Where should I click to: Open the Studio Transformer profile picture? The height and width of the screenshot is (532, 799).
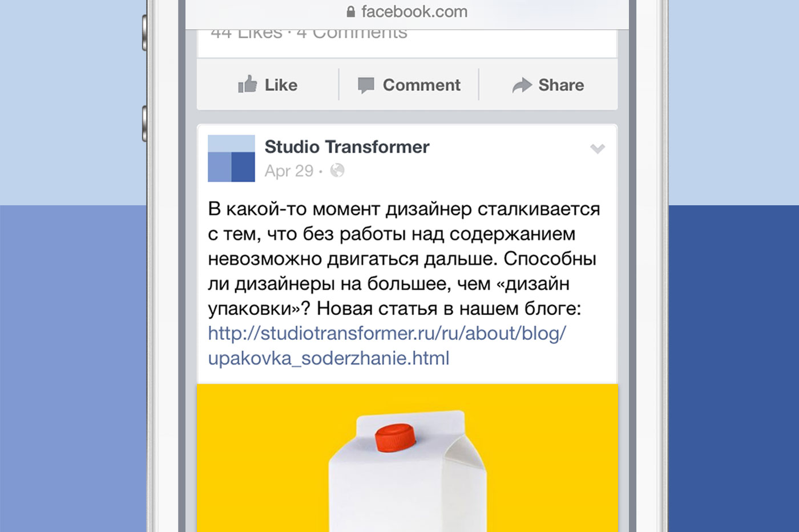(x=231, y=159)
